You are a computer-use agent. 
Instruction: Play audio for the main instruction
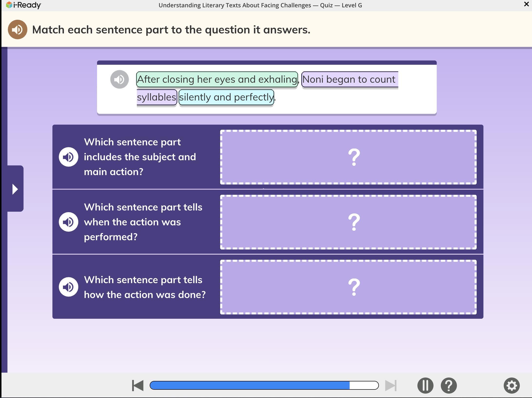(x=17, y=30)
